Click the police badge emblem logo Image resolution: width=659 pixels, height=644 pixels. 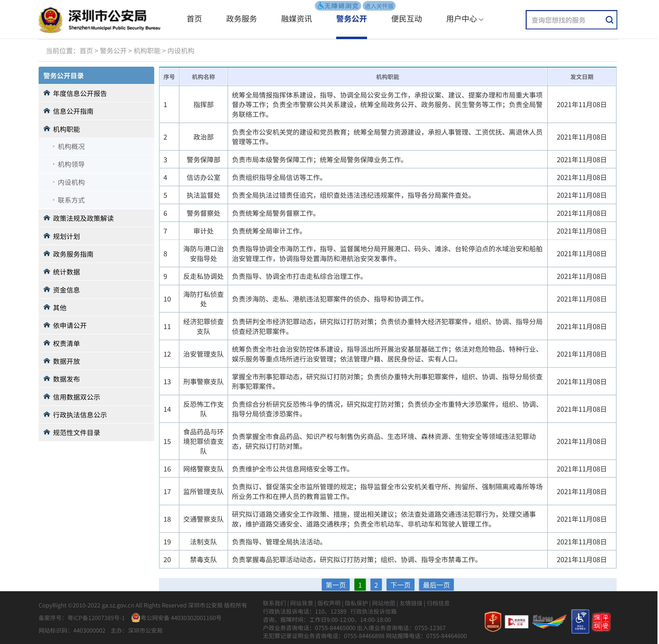point(50,20)
